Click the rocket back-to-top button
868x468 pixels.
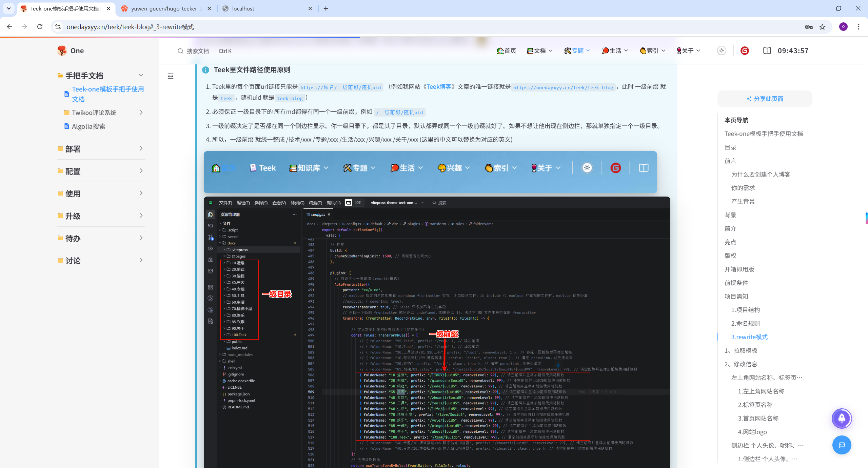pyautogui.click(x=842, y=419)
